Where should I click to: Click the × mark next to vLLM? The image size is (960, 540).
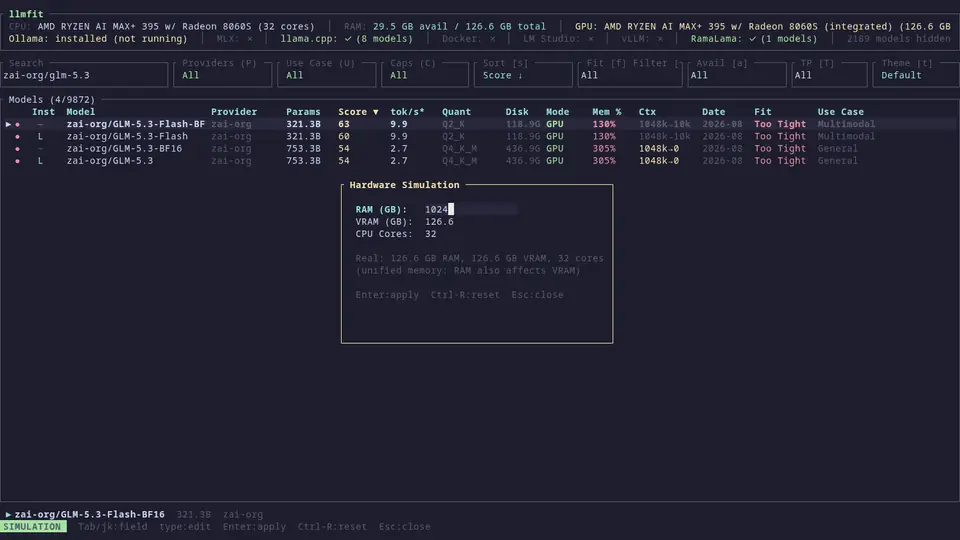659,39
